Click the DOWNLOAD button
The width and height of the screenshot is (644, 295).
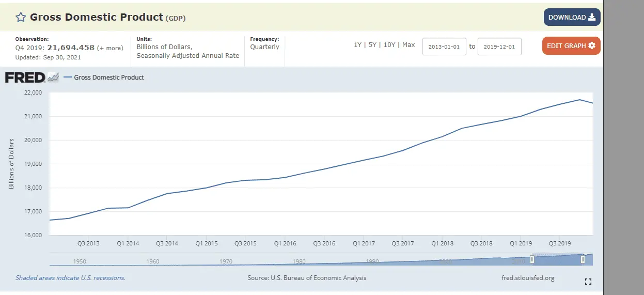pos(572,18)
